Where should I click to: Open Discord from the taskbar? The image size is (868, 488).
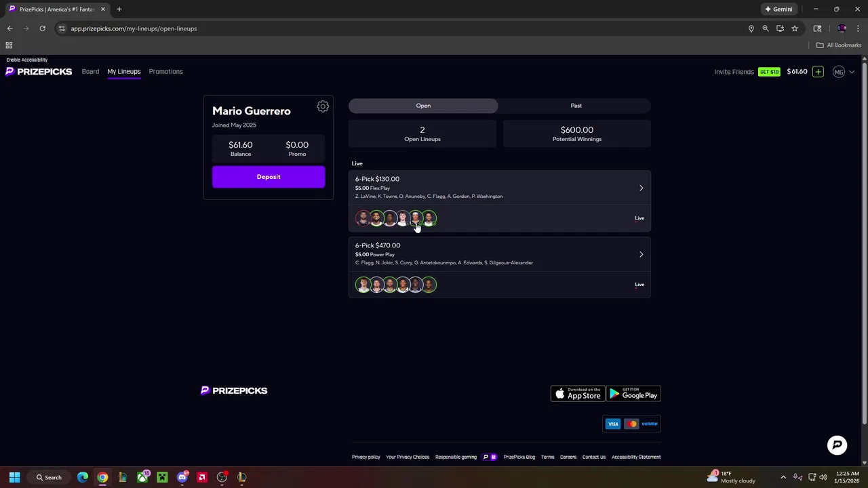(182, 477)
